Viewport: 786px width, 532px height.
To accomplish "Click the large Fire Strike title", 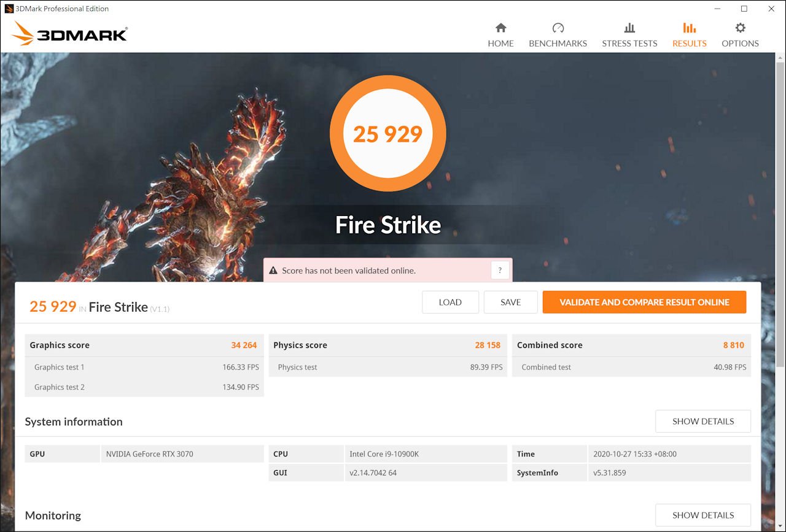I will (x=388, y=225).
